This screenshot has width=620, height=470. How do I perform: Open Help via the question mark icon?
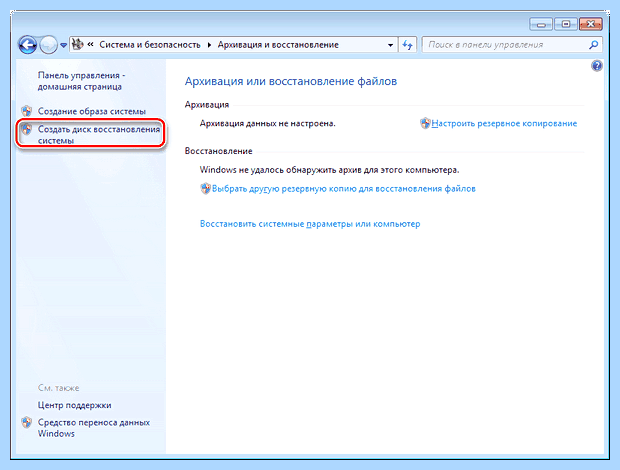point(597,65)
